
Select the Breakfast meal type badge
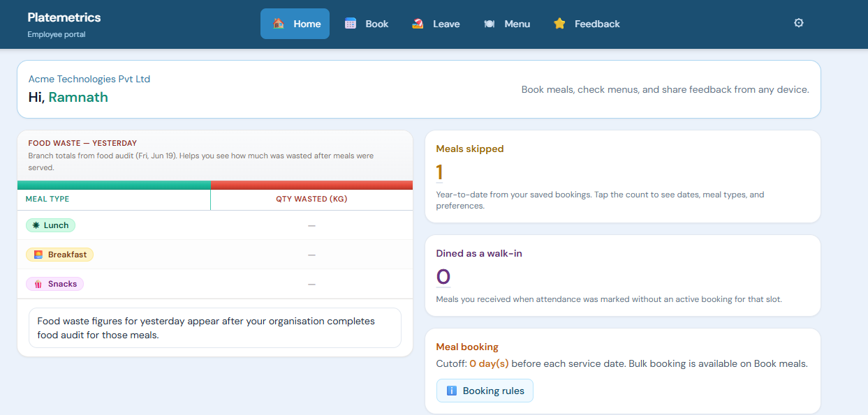[59, 255]
